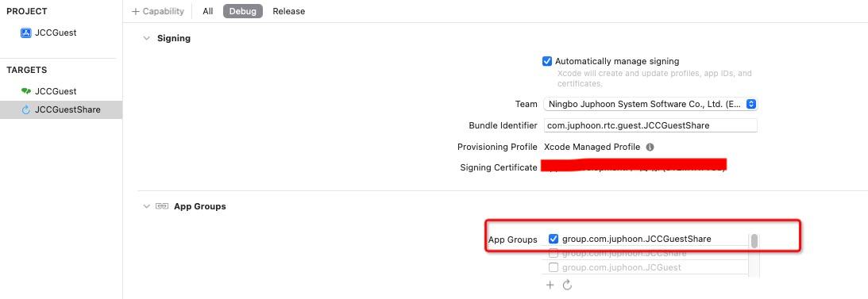The width and height of the screenshot is (868, 299).
Task: Click the JCCGuestShare extension target icon
Action: coord(25,109)
